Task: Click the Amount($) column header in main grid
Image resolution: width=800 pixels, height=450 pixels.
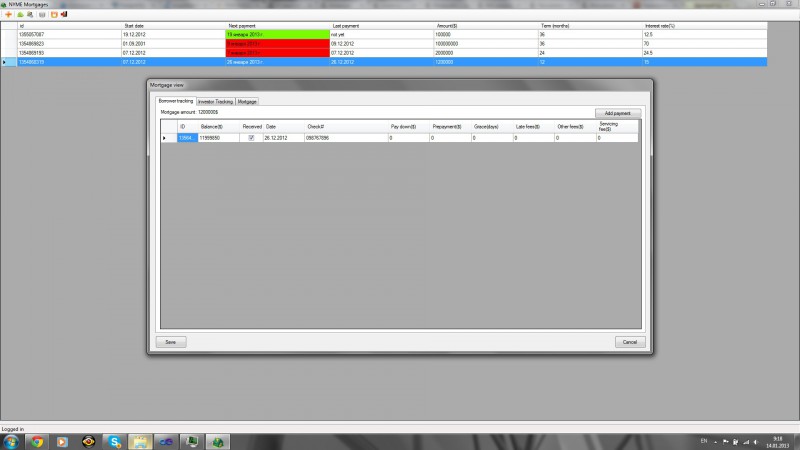Action: pyautogui.click(x=486, y=26)
